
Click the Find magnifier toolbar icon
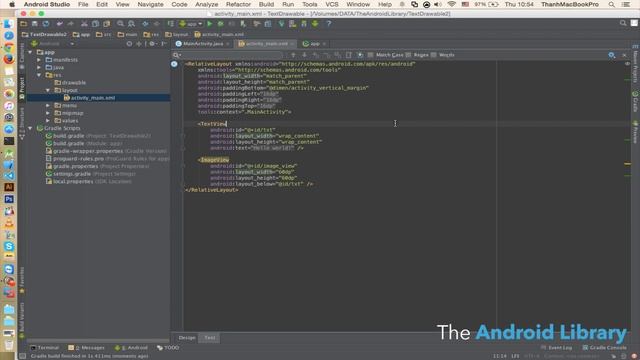tap(120, 24)
